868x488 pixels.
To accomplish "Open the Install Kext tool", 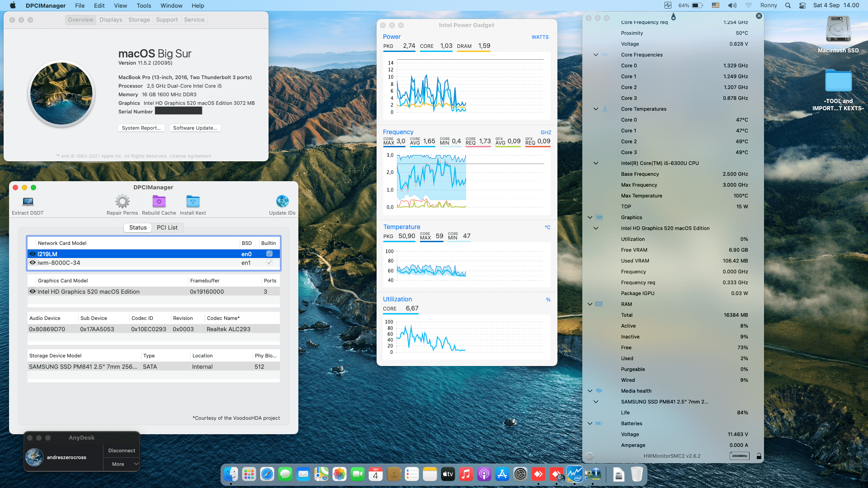I will 193,201.
